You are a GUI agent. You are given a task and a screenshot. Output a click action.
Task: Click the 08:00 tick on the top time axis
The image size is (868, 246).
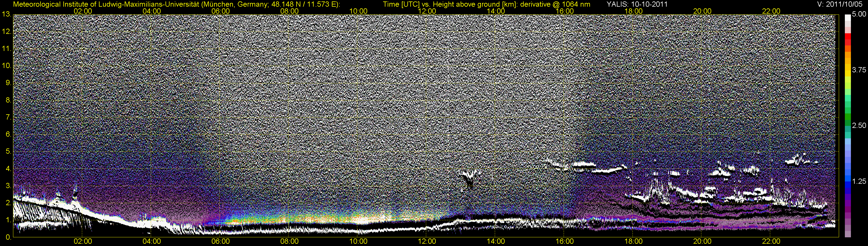point(289,11)
